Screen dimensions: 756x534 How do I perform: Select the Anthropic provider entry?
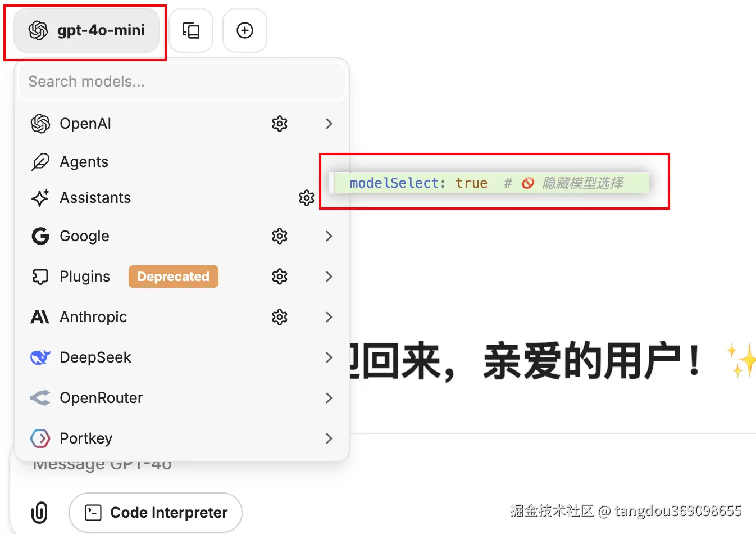[x=182, y=317]
